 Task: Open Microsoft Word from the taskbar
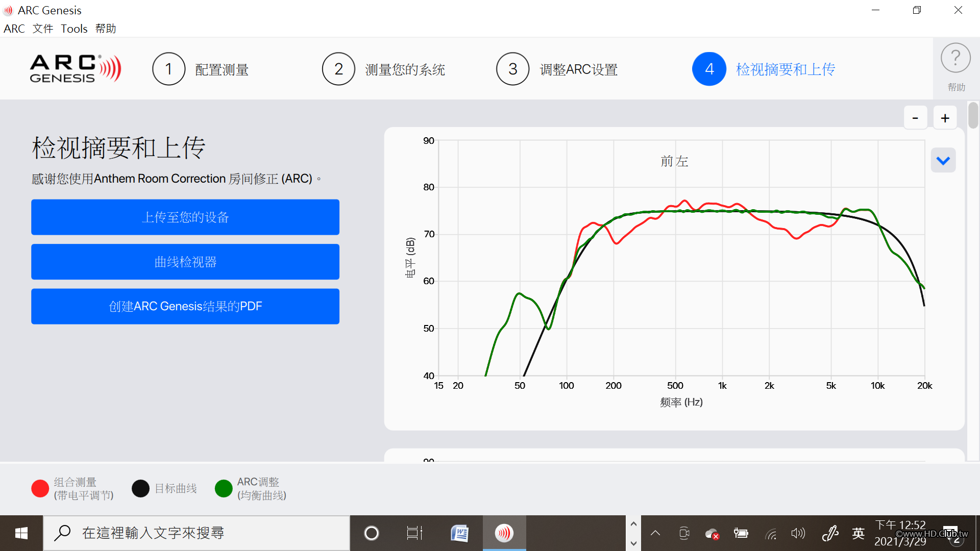[x=459, y=533]
